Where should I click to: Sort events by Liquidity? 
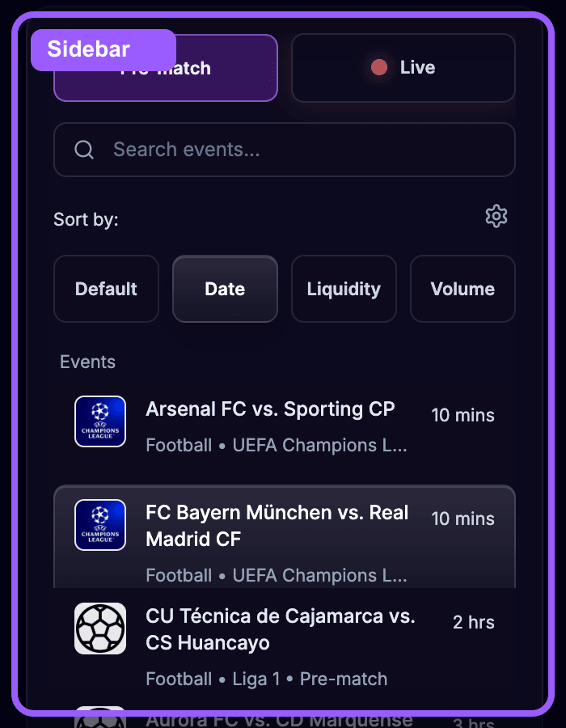(x=344, y=289)
